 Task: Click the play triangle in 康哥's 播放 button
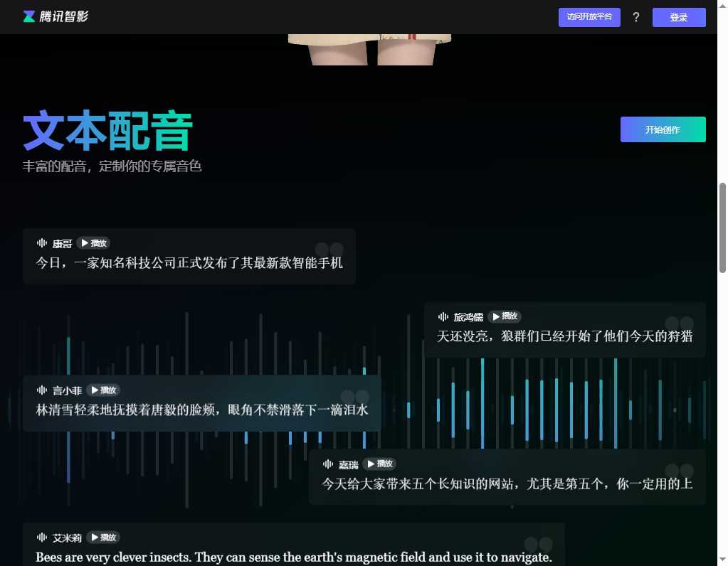click(x=87, y=243)
